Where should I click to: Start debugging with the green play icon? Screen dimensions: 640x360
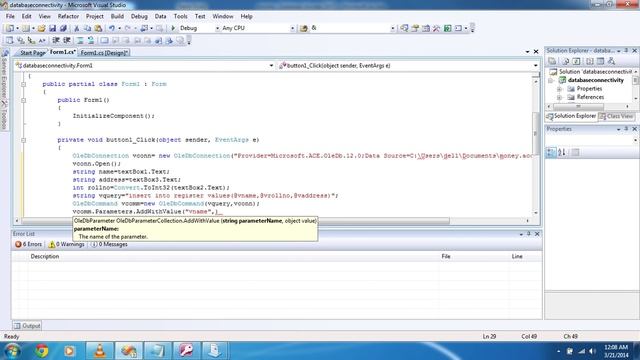[173, 28]
